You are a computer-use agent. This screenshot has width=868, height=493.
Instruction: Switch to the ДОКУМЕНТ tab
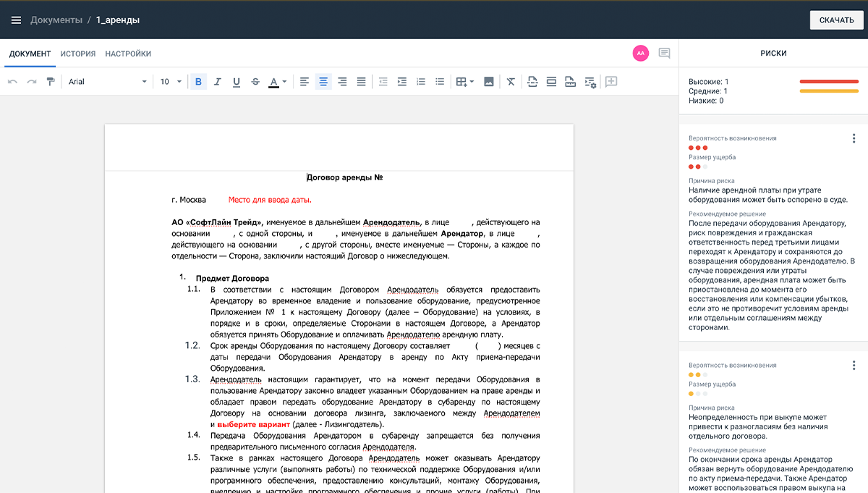coord(30,54)
